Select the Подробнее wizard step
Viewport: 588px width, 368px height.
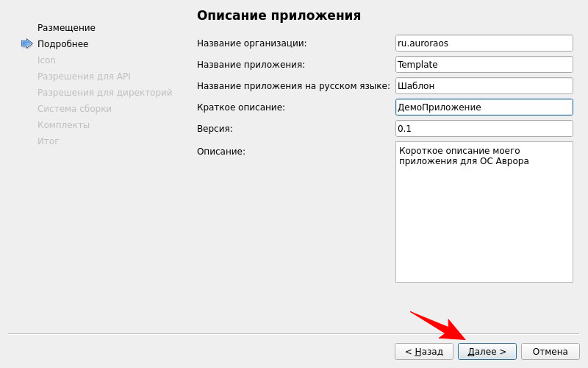(63, 44)
